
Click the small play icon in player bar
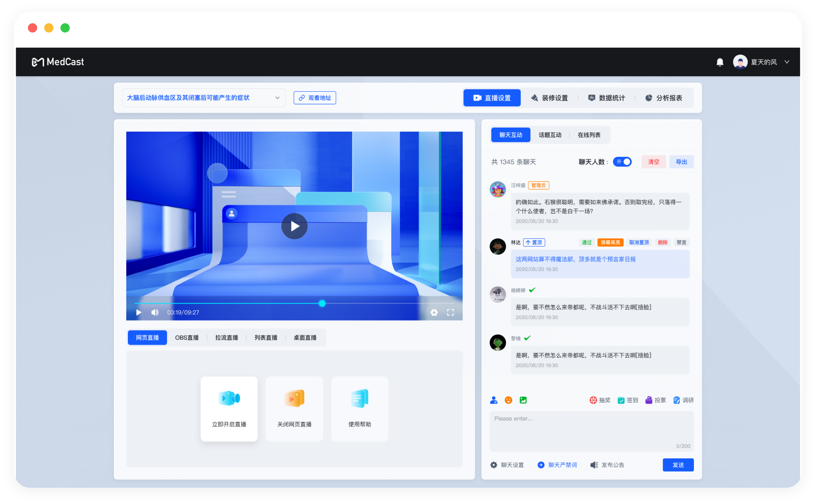(139, 312)
